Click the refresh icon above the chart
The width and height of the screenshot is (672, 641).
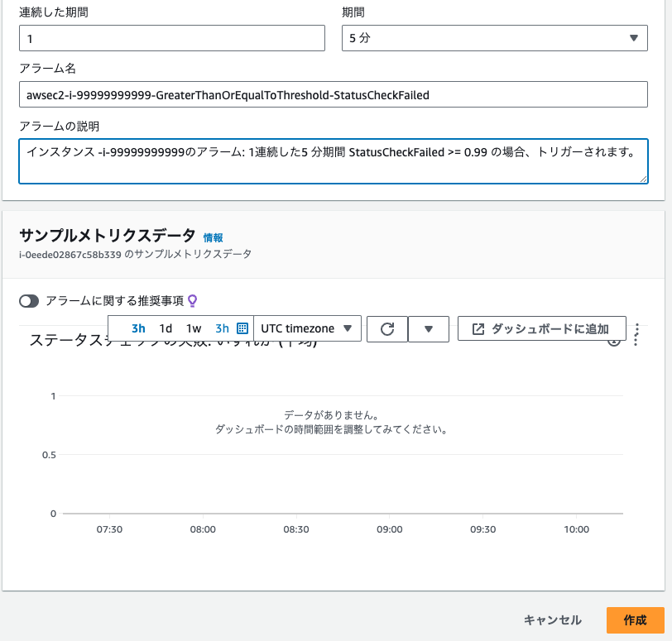[x=386, y=328]
